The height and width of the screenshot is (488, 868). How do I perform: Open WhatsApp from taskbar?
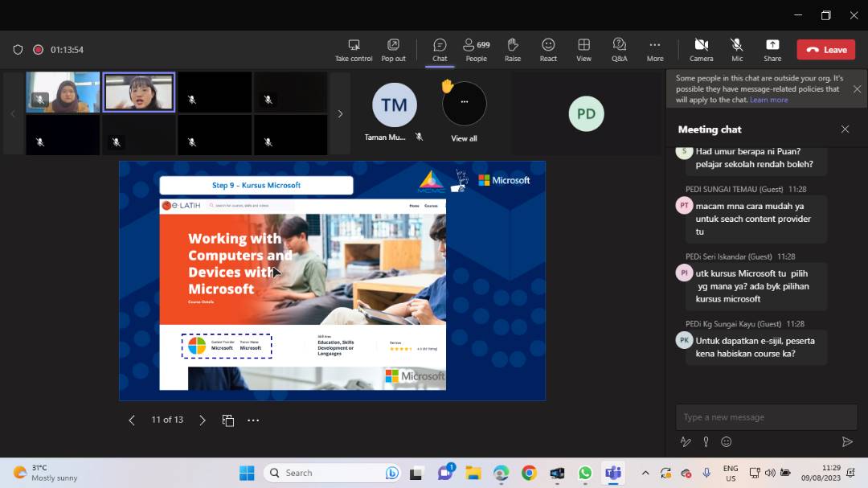coord(584,473)
